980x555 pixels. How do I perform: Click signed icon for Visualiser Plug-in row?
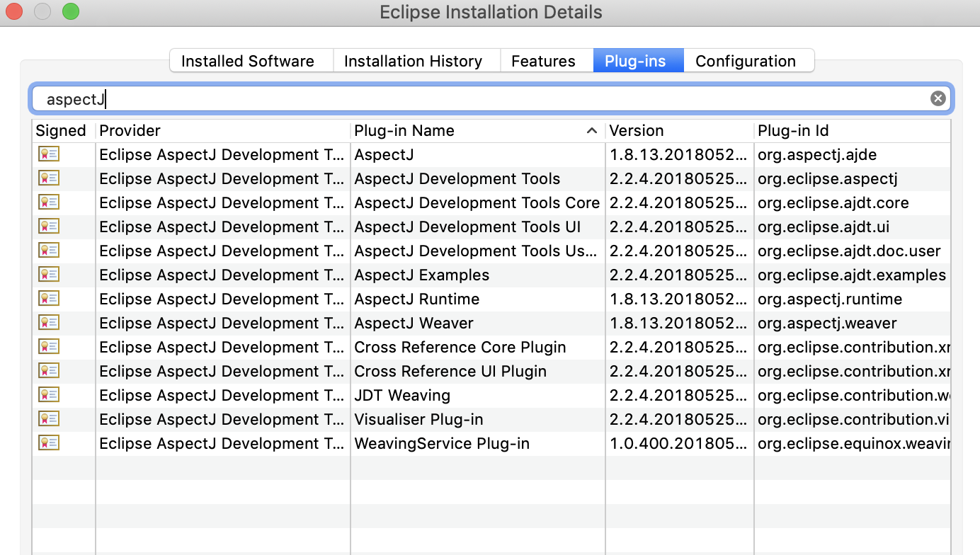coord(49,419)
